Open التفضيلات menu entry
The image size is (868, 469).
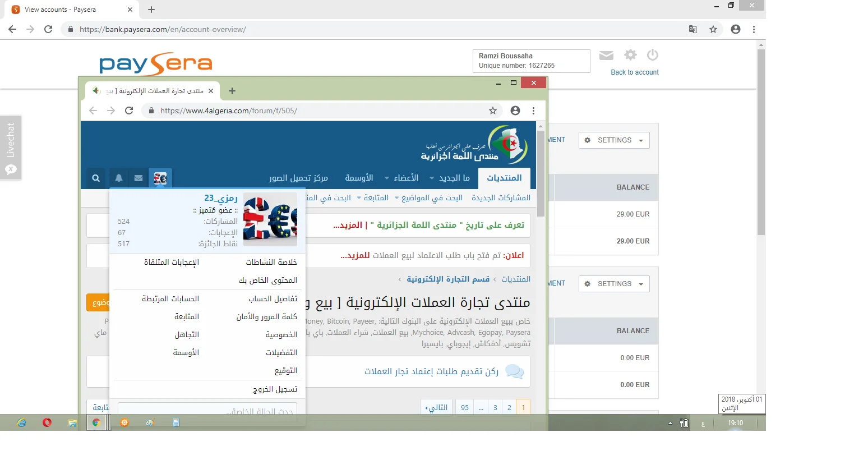pyautogui.click(x=281, y=352)
